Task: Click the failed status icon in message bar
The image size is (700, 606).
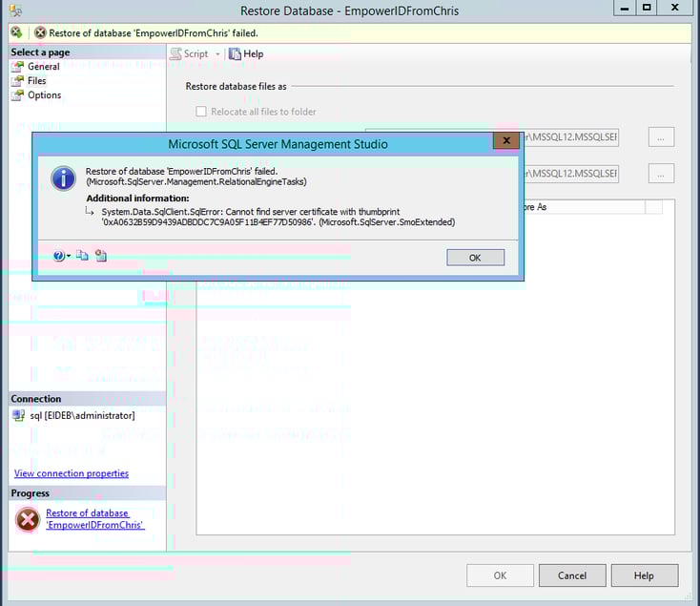Action: (x=40, y=32)
